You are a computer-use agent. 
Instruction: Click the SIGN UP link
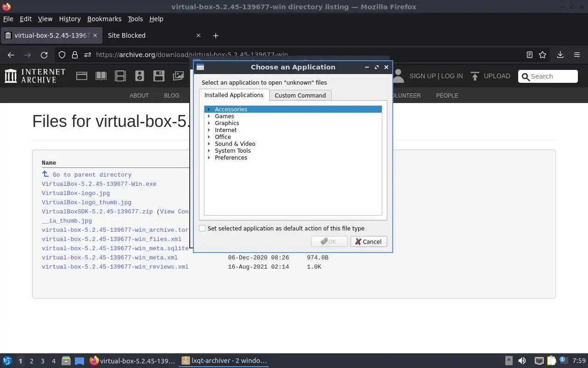[422, 76]
